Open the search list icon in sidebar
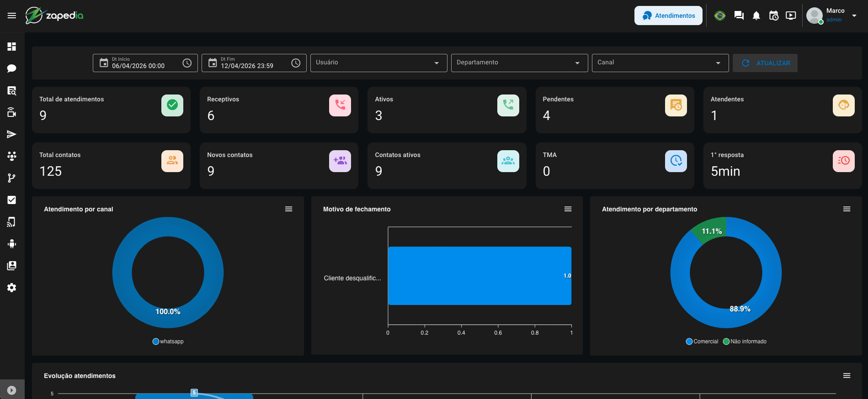The image size is (868, 399). click(12, 90)
